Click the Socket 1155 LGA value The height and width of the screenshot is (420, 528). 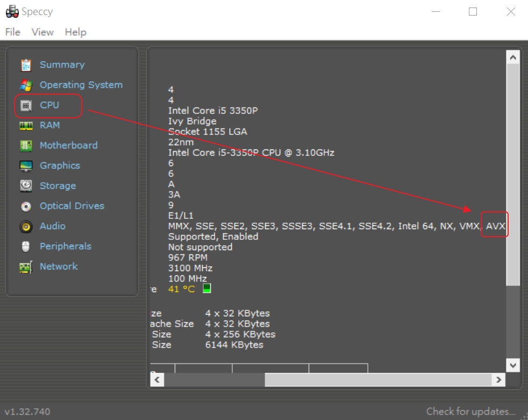coord(208,132)
